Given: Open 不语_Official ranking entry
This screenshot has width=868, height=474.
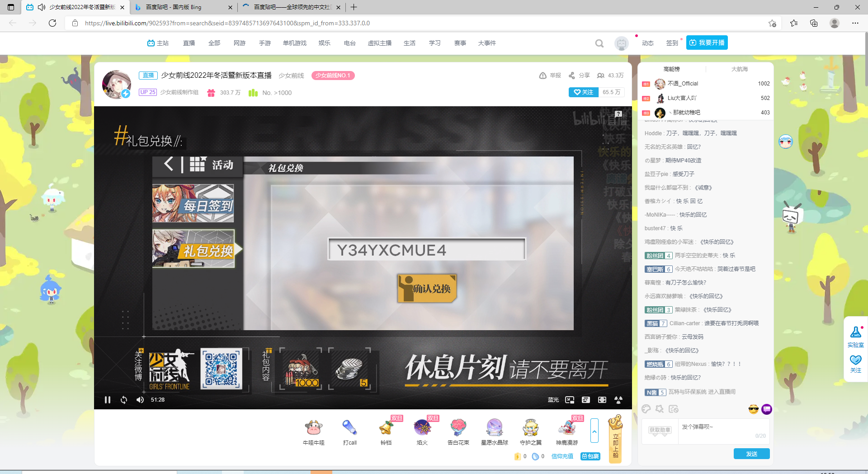Looking at the screenshot, I should [x=706, y=84].
